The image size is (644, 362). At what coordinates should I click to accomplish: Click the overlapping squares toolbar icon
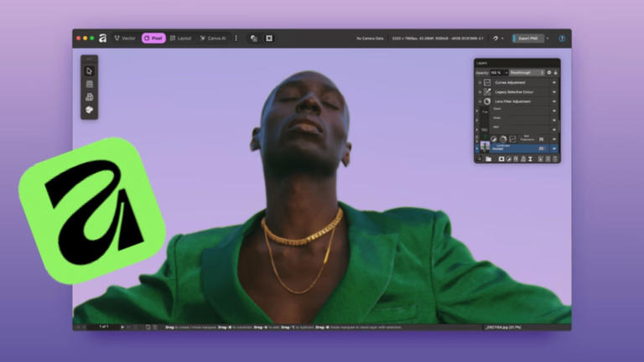click(253, 38)
